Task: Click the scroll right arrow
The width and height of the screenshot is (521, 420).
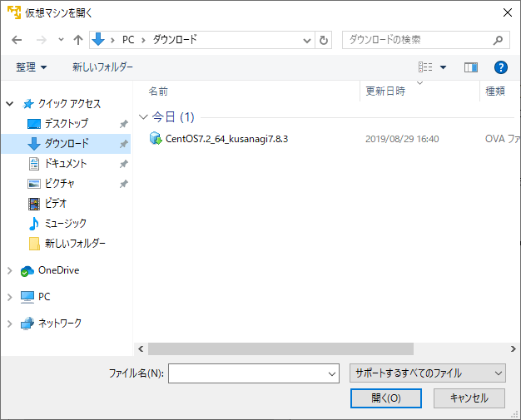Action: (x=514, y=349)
